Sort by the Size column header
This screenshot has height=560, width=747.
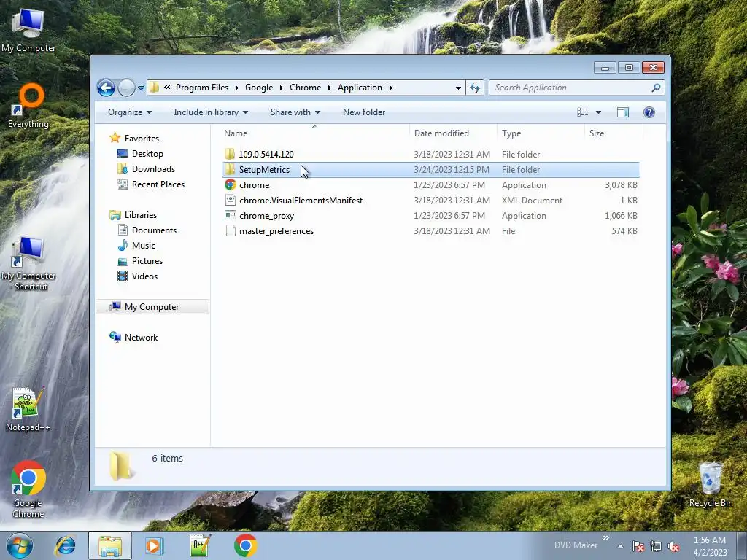613,133
